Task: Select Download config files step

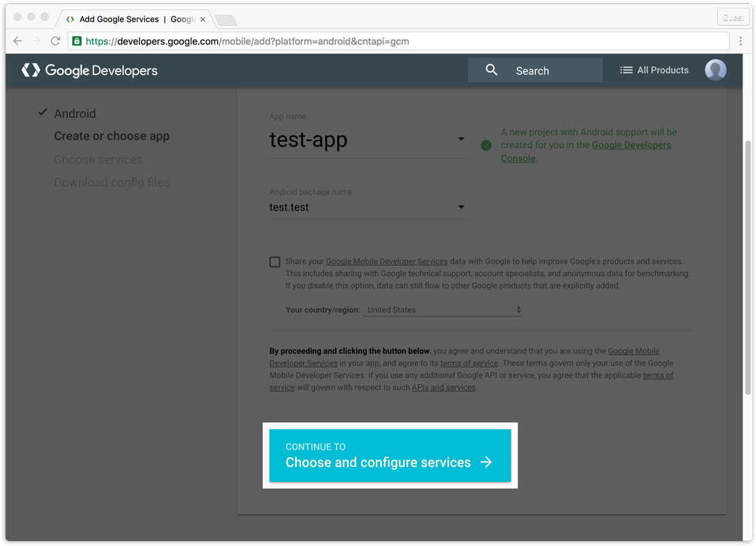Action: pyautogui.click(x=112, y=182)
